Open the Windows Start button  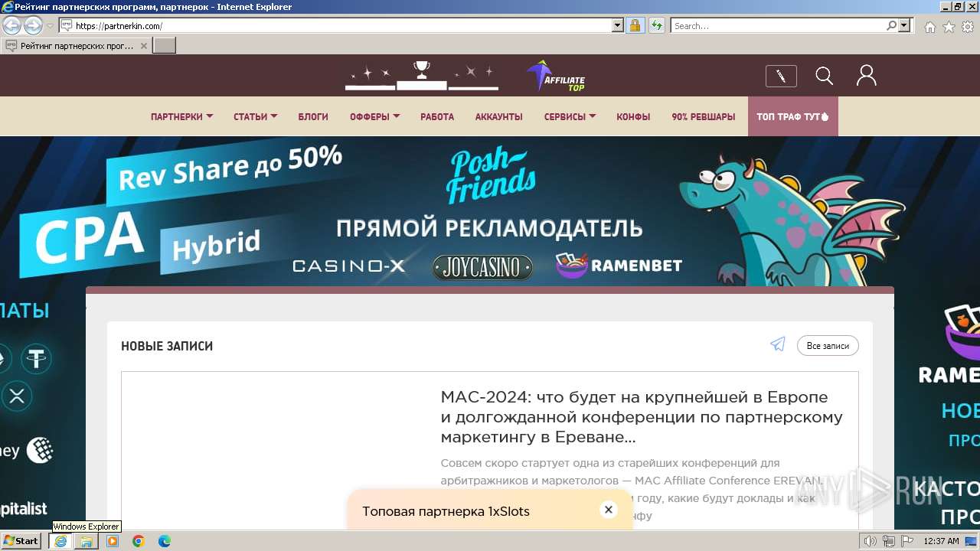22,540
